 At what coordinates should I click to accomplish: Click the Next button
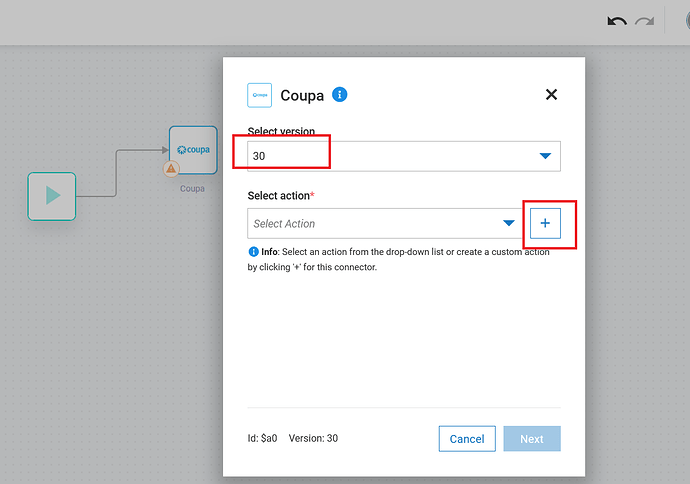532,439
